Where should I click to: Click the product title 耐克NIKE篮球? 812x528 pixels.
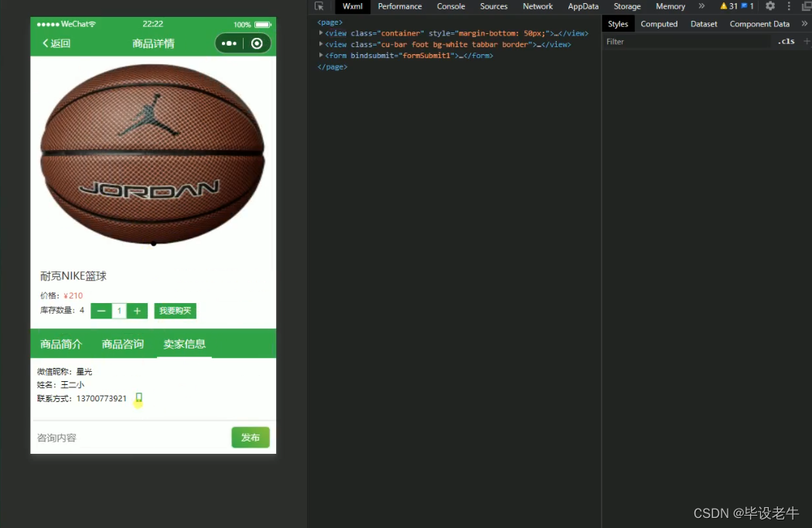(x=73, y=276)
